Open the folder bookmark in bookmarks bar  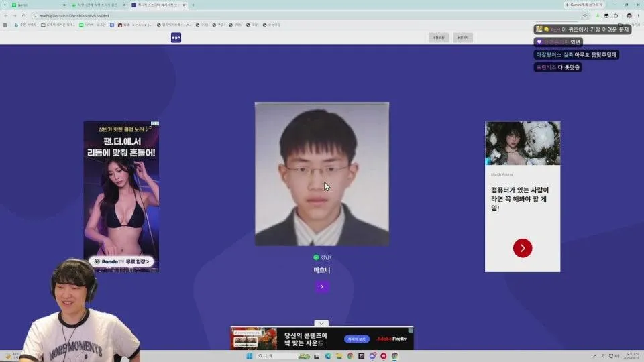pos(58,25)
